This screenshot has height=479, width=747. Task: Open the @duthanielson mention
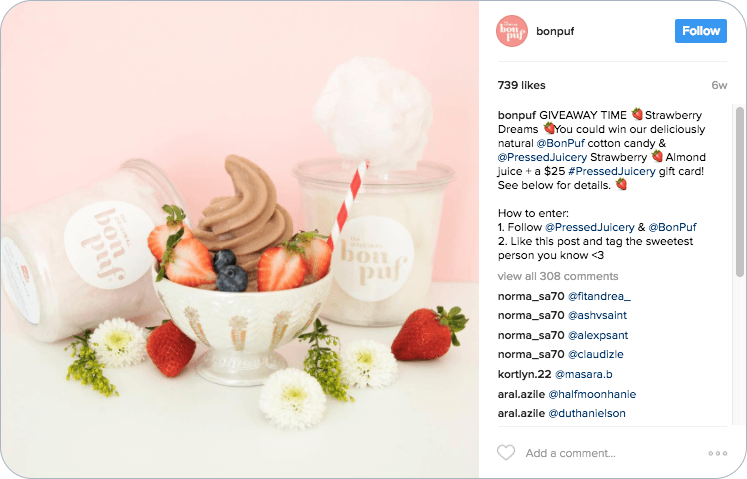[587, 414]
